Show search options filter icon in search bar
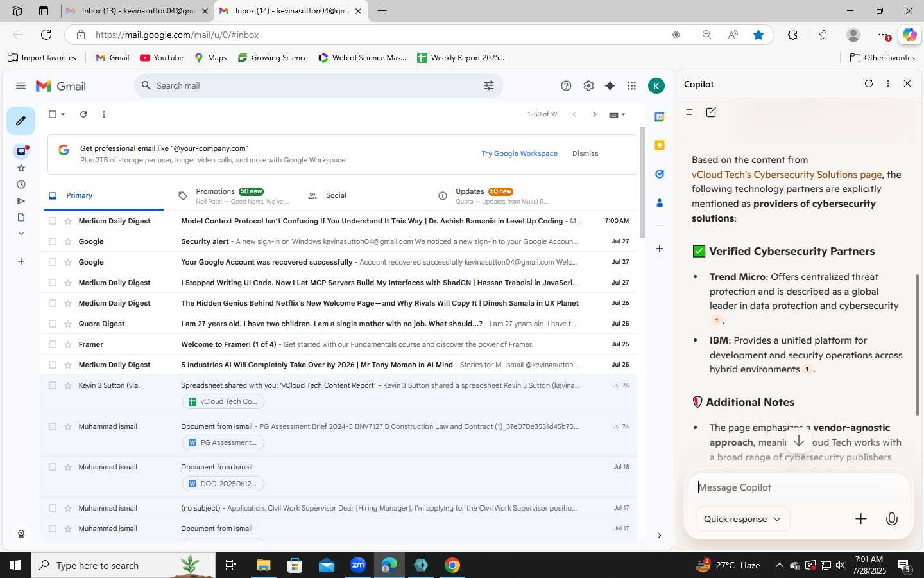Screen dimensions: 924x578 coord(489,85)
